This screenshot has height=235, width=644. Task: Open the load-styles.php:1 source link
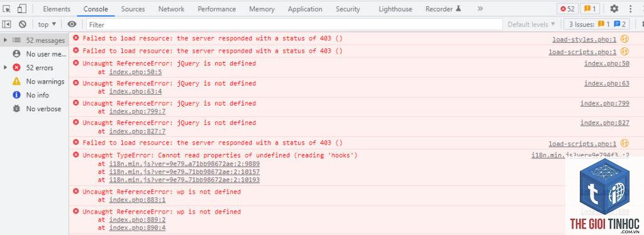[x=584, y=40]
